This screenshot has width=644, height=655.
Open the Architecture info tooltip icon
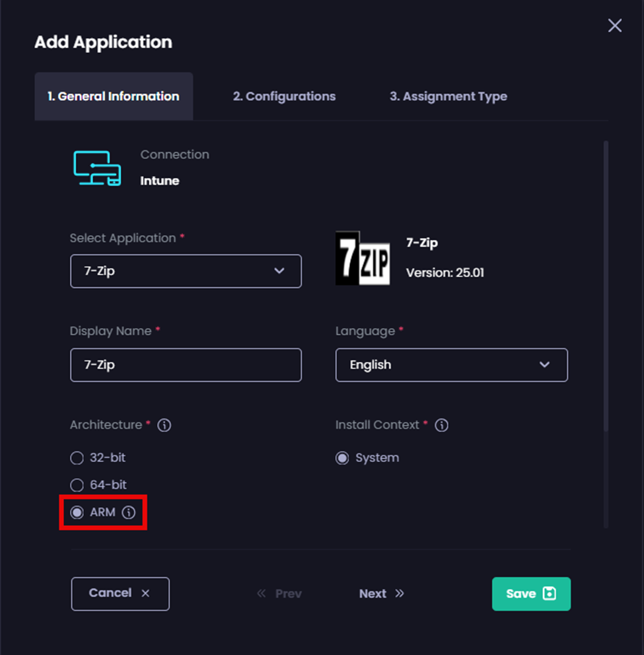[x=163, y=425]
